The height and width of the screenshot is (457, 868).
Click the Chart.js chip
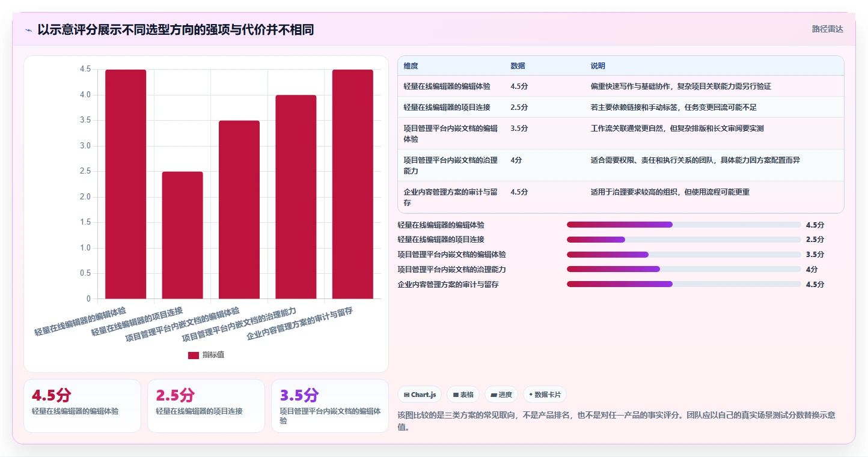coord(420,395)
